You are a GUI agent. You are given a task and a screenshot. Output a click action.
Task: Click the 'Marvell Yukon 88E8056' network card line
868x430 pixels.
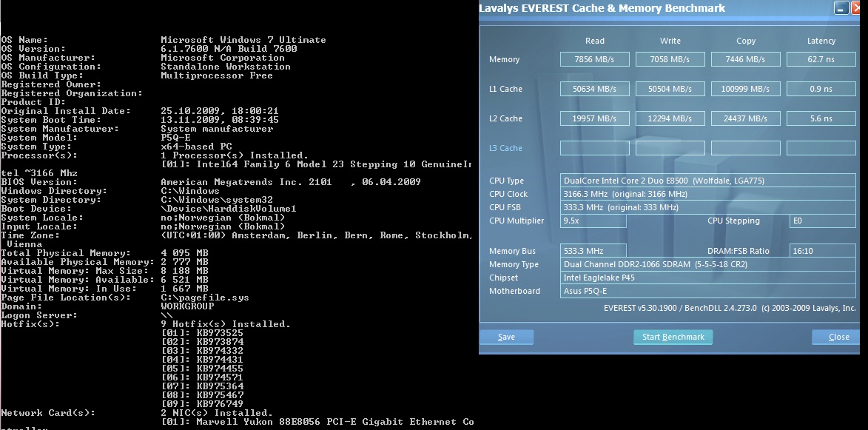tap(317, 422)
